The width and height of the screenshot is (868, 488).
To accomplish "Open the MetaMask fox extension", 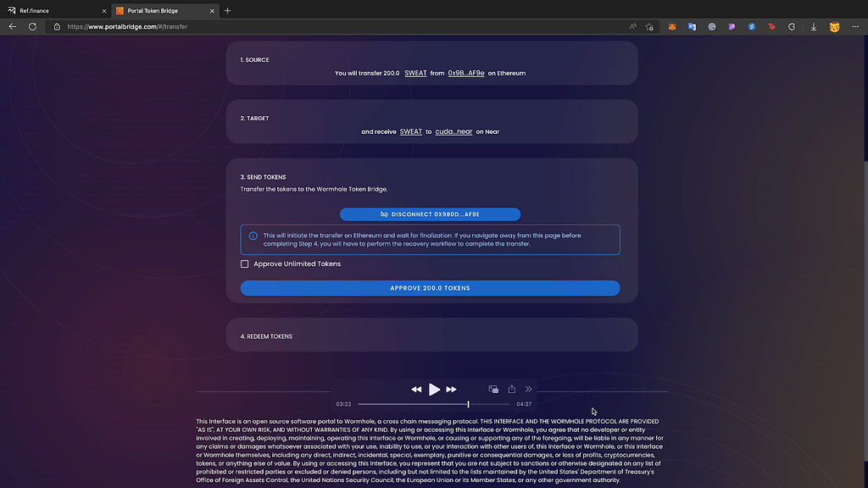I will tap(672, 26).
